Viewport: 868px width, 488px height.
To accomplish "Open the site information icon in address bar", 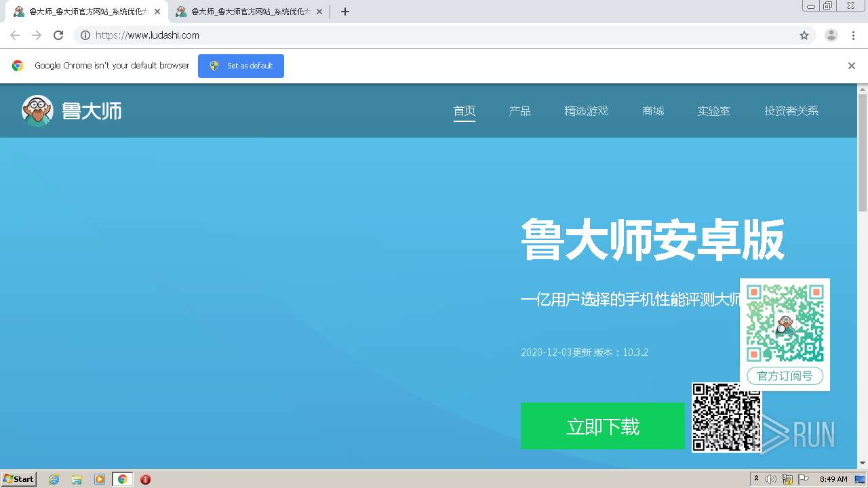I will (85, 35).
